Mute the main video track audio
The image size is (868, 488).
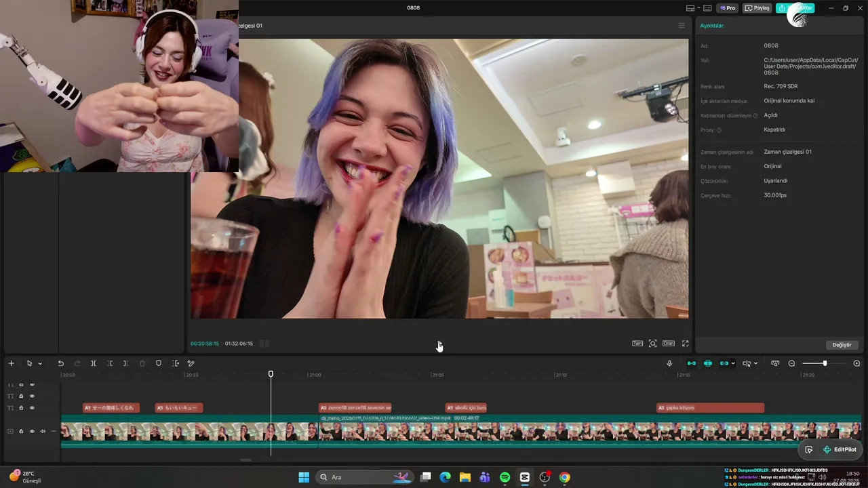(43, 431)
